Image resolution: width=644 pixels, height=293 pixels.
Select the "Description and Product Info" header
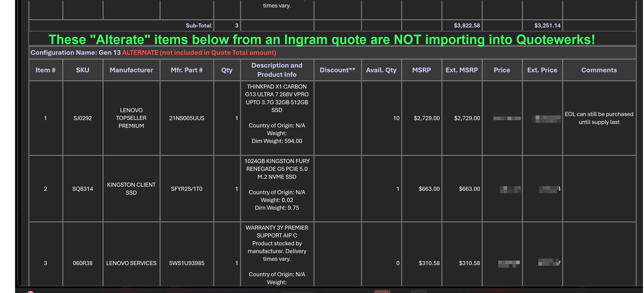(277, 70)
